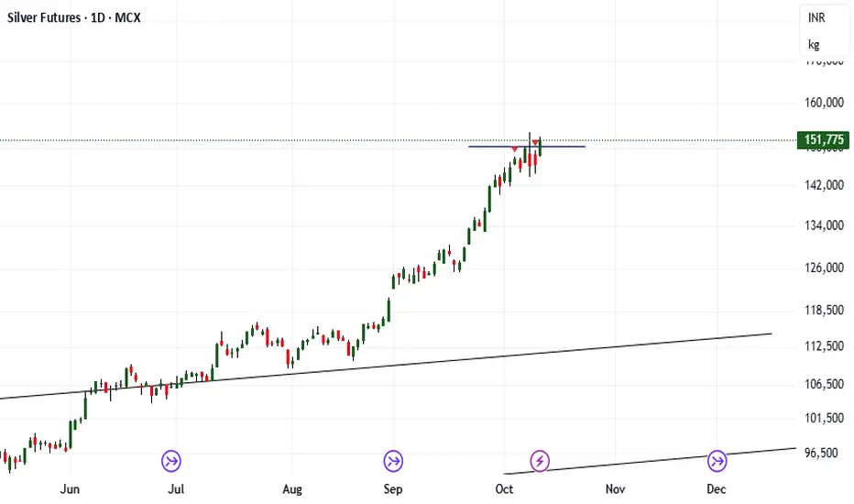
Task: Click the Aug label on the time axis
Action: coord(292,489)
